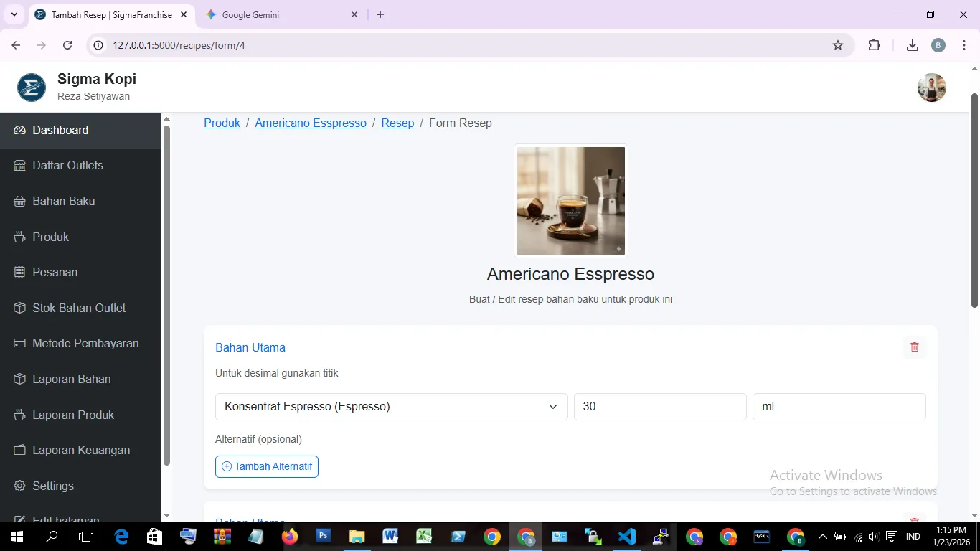This screenshot has height=551, width=980.
Task: Delete the first Bahan Utama block
Action: [x=914, y=347]
